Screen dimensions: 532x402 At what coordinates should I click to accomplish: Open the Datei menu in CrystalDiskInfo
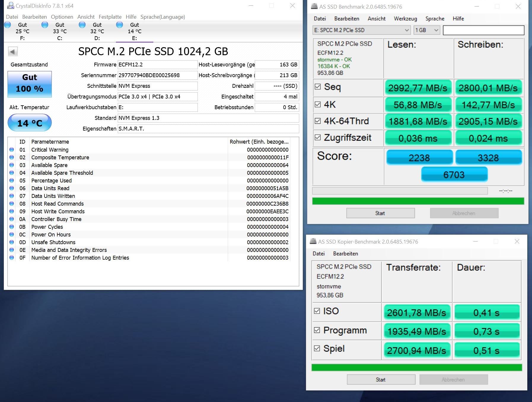pyautogui.click(x=12, y=17)
